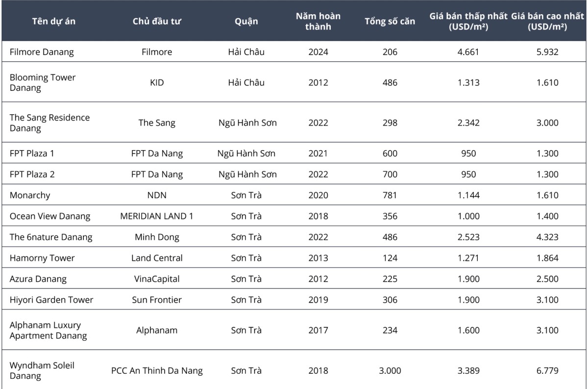Screen dimensions: 588x389
Task: Click the Land Central investor cell
Action: (x=157, y=258)
